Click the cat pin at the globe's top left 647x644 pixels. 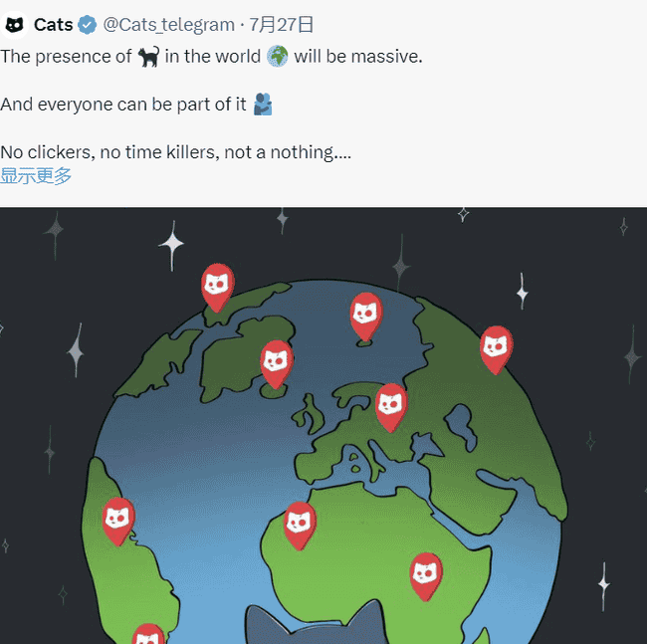[218, 288]
